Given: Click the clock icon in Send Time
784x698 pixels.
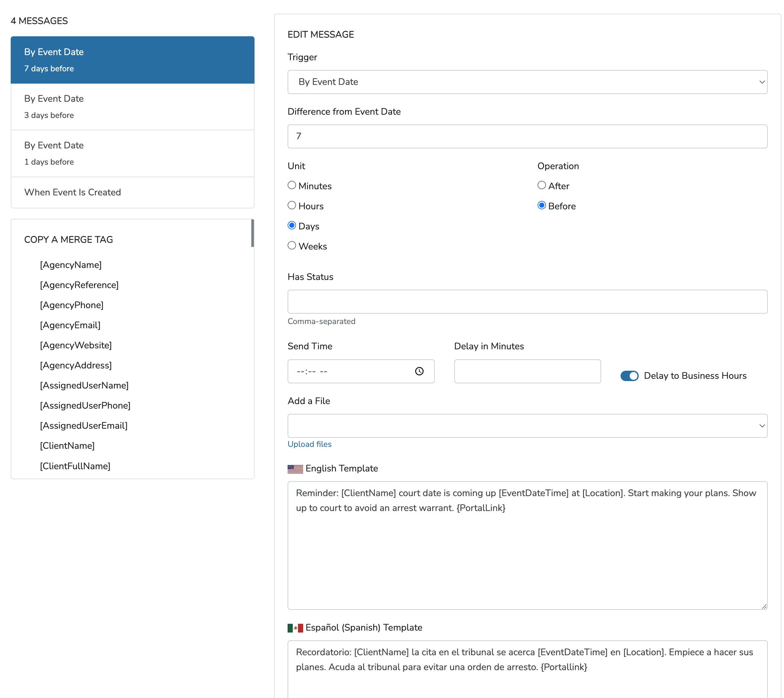Looking at the screenshot, I should [419, 371].
